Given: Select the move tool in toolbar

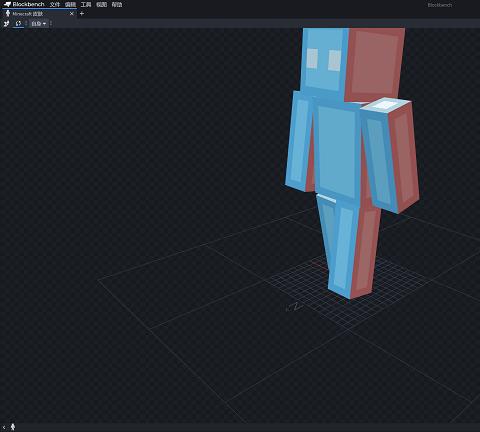Looking at the screenshot, I should tap(6, 23).
